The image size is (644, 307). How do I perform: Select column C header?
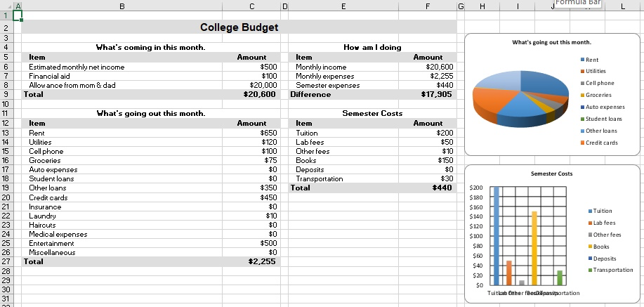point(251,6)
